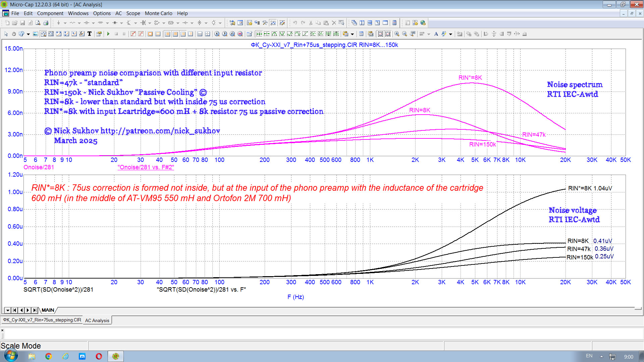Click the last page navigation arrow beside MAIN
This screenshot has height=362, width=644.
[35, 310]
